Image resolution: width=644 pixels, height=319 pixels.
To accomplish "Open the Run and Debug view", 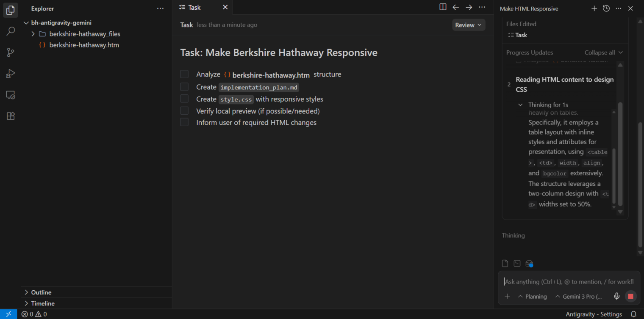I will click(x=11, y=74).
